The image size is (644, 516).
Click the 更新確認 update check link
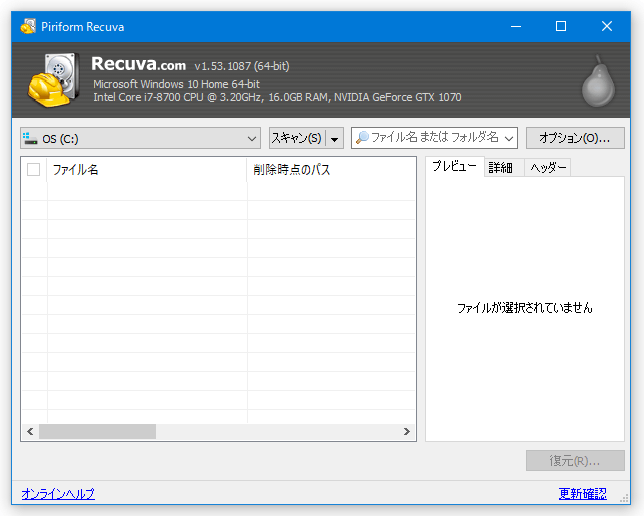[582, 493]
